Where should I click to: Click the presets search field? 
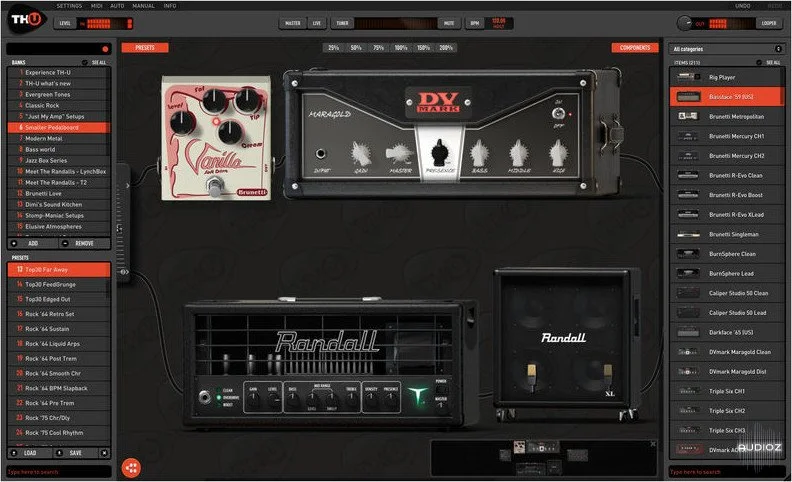click(59, 472)
